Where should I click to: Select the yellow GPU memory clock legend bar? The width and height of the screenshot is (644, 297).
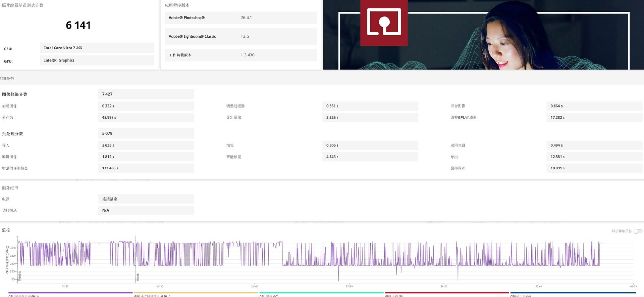196,293
